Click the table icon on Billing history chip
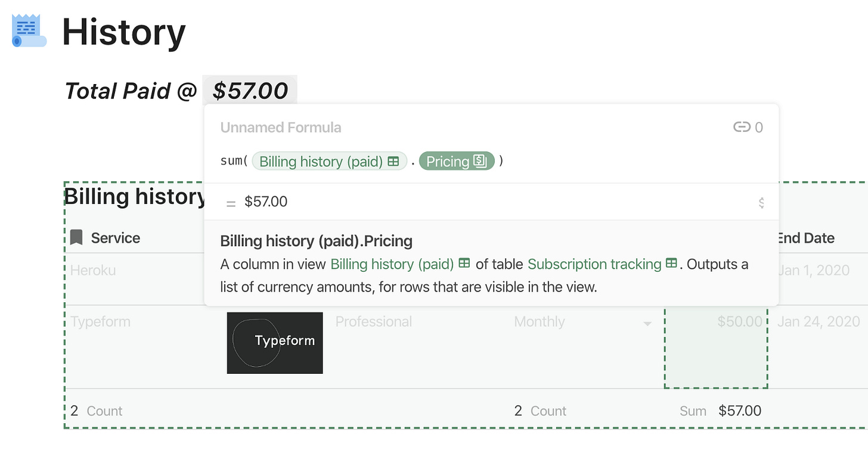This screenshot has height=465, width=868. coord(393,162)
